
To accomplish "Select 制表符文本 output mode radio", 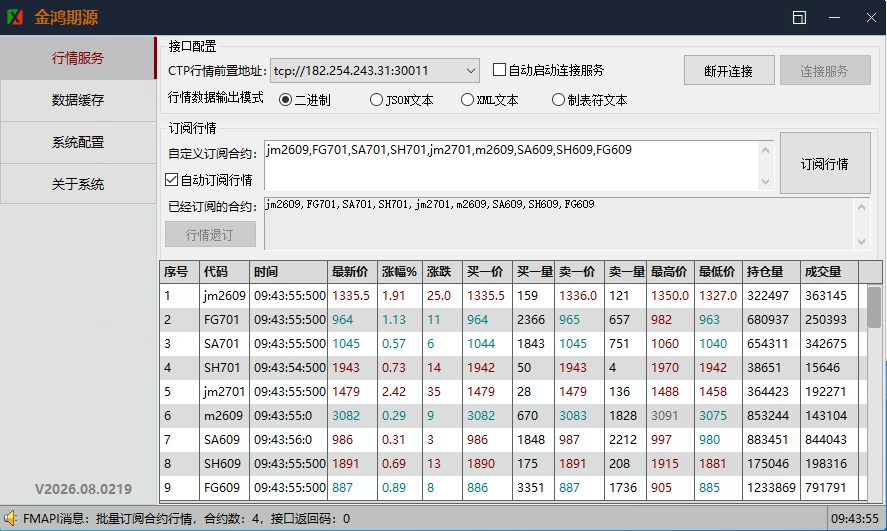I will click(558, 100).
